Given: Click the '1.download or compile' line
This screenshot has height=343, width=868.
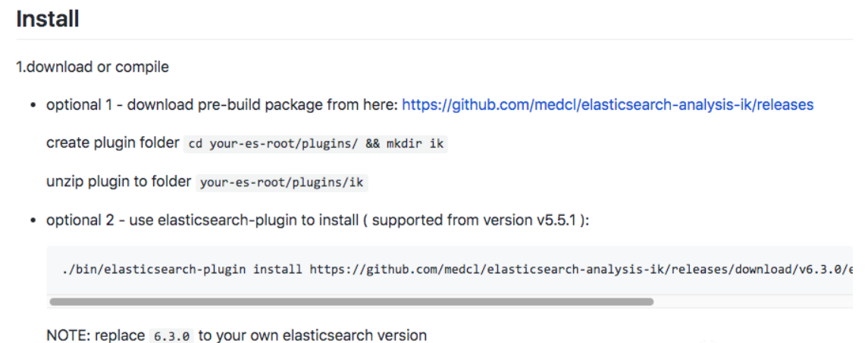Looking at the screenshot, I should pos(92,67).
